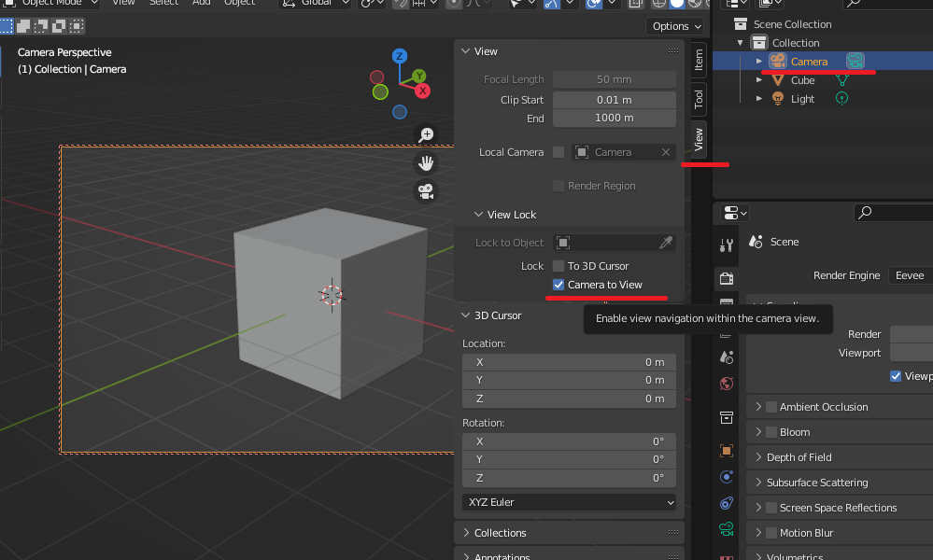Click the properties editor search box
The width and height of the screenshot is (933, 560).
(x=894, y=212)
